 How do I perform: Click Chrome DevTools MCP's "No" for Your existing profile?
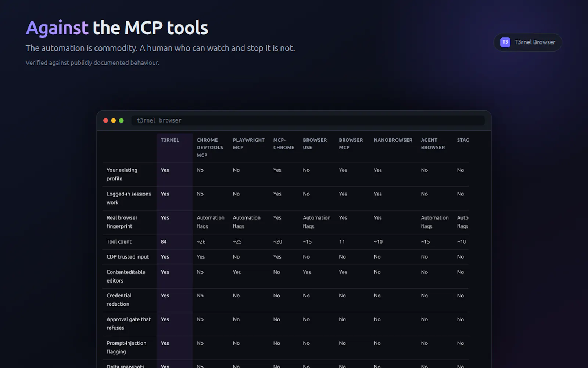(x=200, y=170)
